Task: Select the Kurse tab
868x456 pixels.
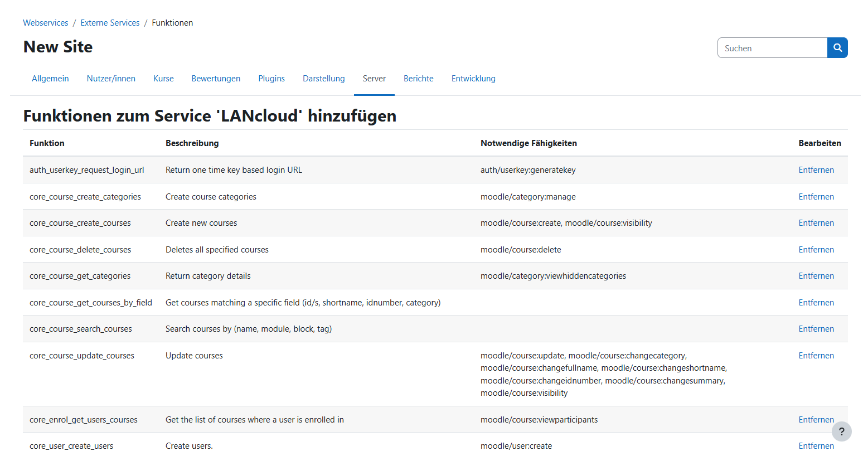Action: click(x=163, y=79)
